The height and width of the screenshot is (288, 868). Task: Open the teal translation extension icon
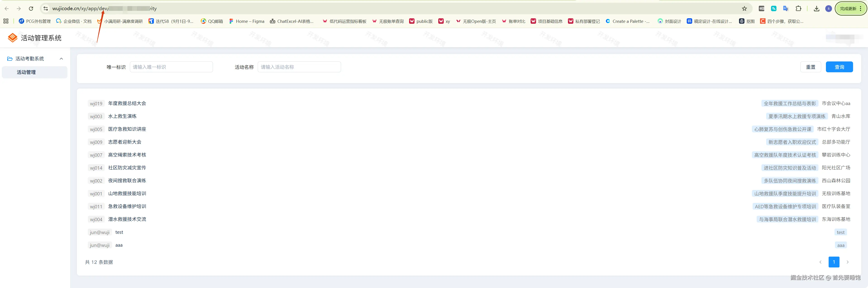774,9
